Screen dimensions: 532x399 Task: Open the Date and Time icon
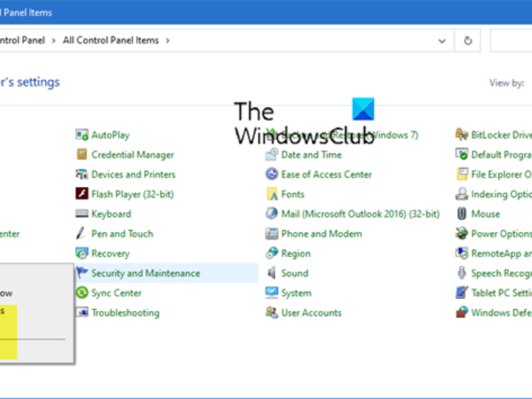click(x=271, y=155)
